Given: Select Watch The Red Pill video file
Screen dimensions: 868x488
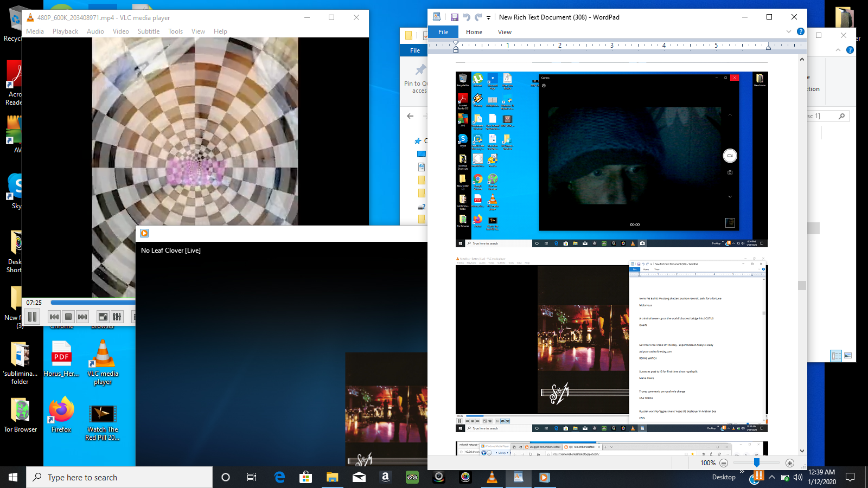Looking at the screenshot, I should pyautogui.click(x=103, y=422).
